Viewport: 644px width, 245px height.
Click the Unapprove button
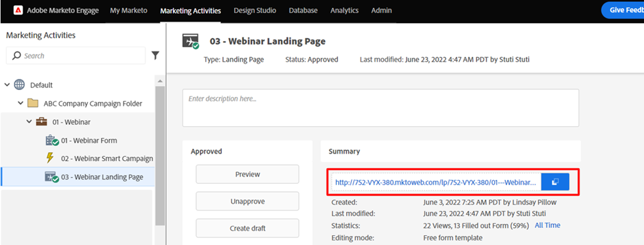tap(247, 201)
